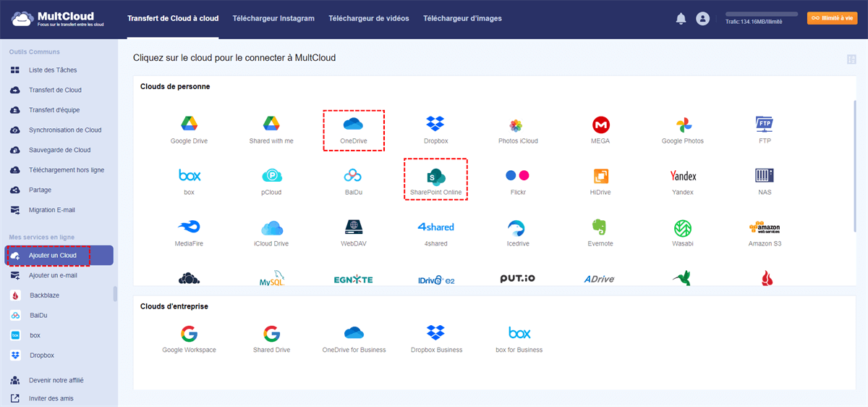The height and width of the screenshot is (407, 868).
Task: Select the Evernote icon
Action: pyautogui.click(x=600, y=227)
